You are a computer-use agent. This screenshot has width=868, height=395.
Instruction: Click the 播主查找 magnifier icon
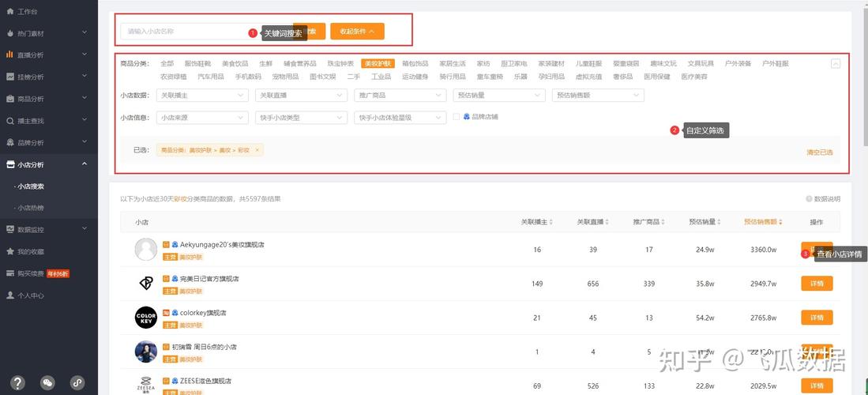10,121
